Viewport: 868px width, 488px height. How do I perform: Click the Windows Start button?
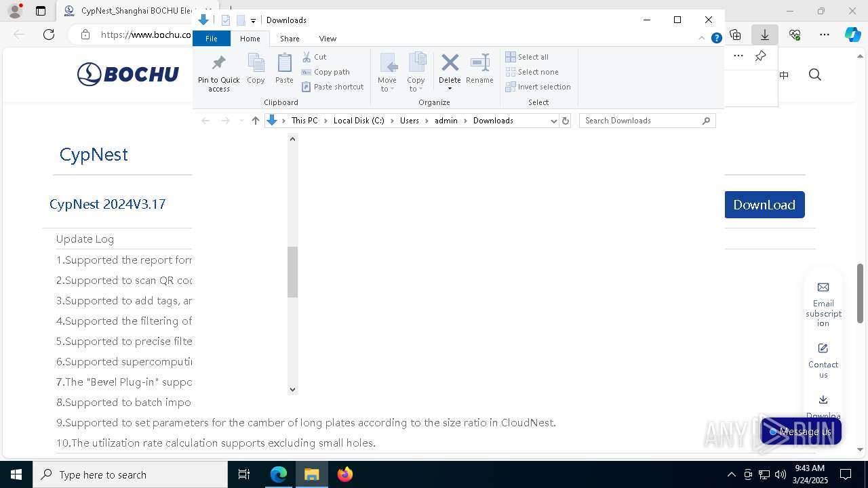click(x=16, y=474)
